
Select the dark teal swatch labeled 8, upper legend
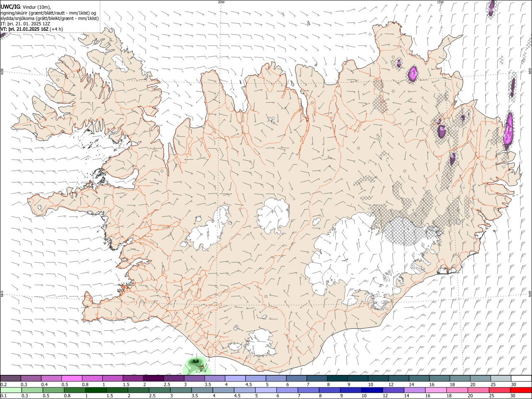(x=337, y=378)
